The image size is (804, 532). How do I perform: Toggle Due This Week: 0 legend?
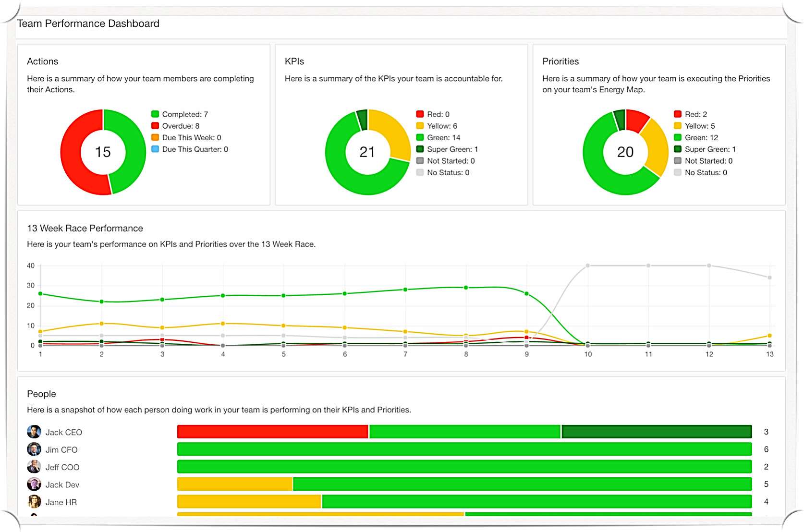(x=186, y=137)
